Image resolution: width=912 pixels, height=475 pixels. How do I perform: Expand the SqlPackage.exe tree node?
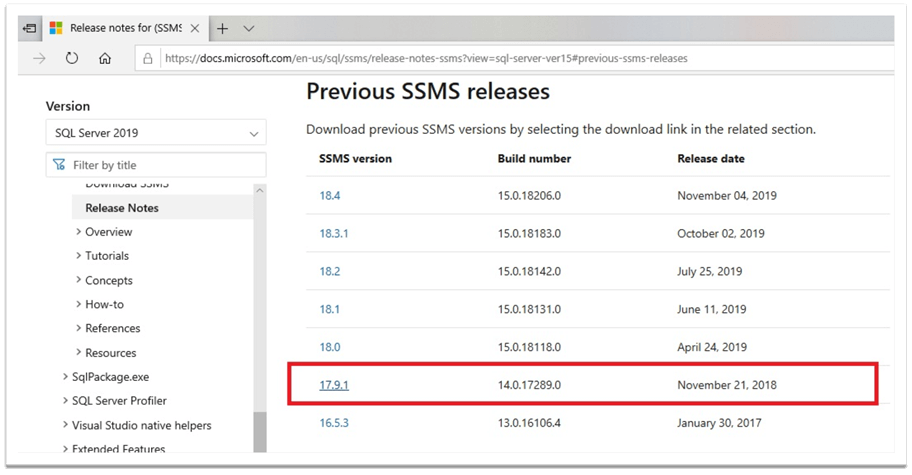point(65,377)
